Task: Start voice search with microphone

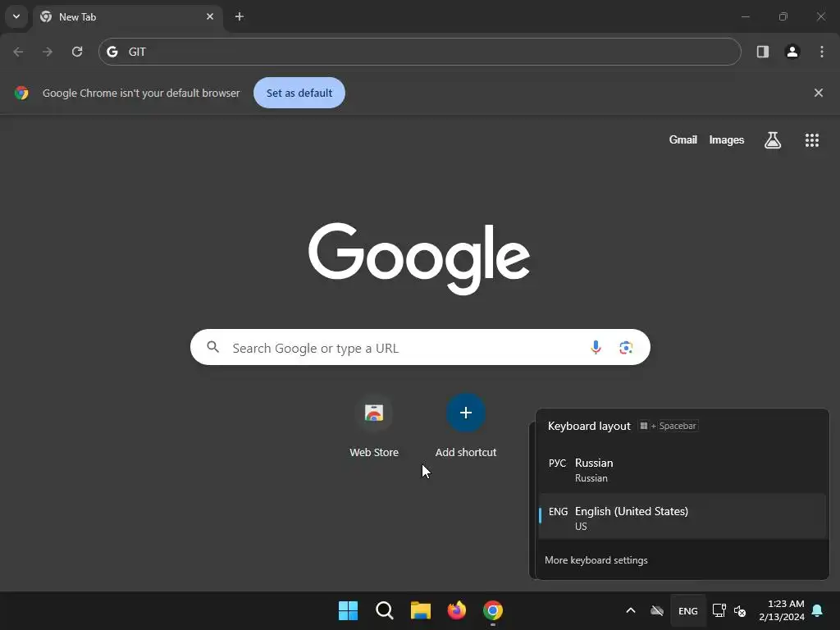Action: pyautogui.click(x=596, y=347)
